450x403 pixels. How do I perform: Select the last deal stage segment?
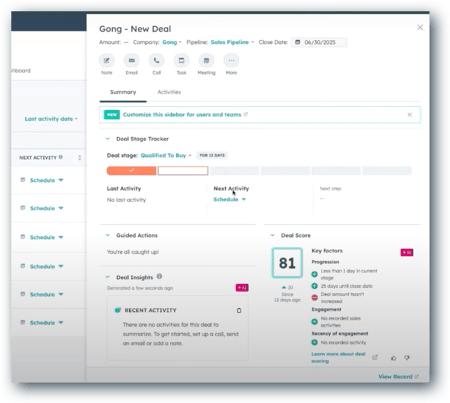tap(387, 171)
